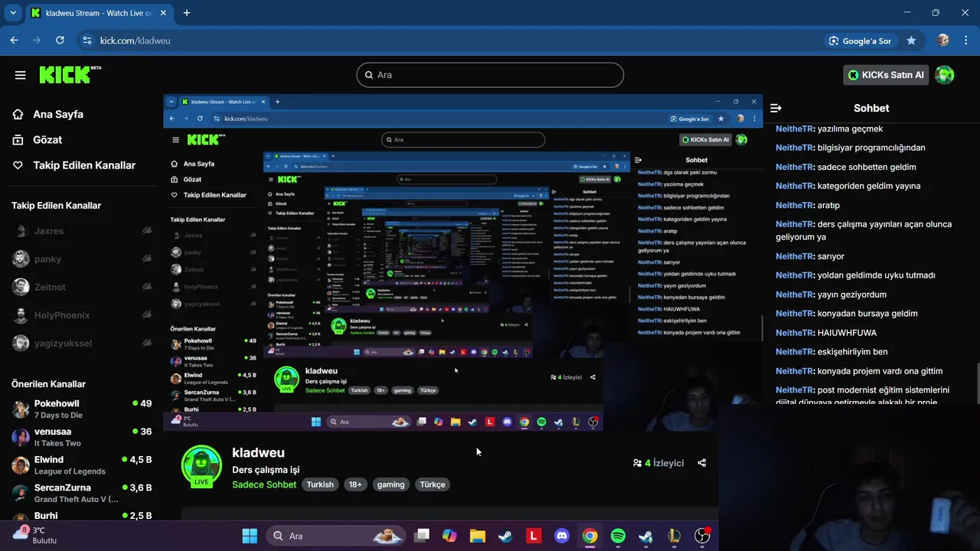Open Copilot from the taskbar
The image size is (980, 551).
click(449, 536)
